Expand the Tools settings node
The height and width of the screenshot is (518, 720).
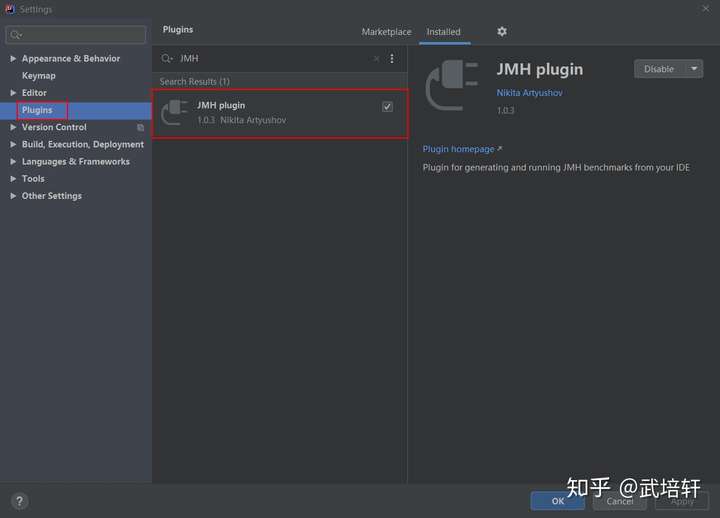click(13, 179)
